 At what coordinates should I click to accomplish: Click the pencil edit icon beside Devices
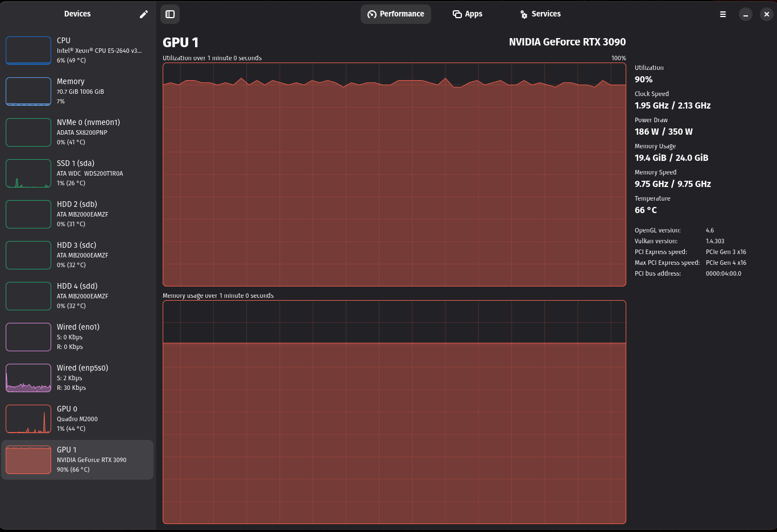pos(144,14)
